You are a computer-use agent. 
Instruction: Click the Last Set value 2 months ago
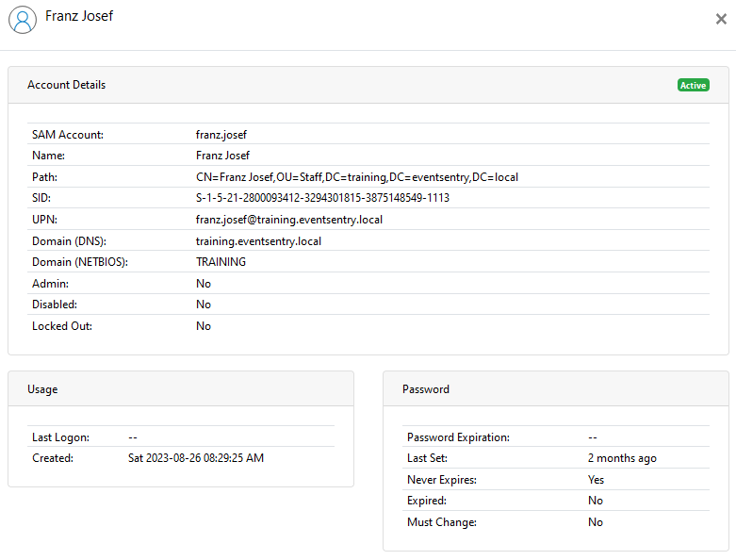click(622, 457)
